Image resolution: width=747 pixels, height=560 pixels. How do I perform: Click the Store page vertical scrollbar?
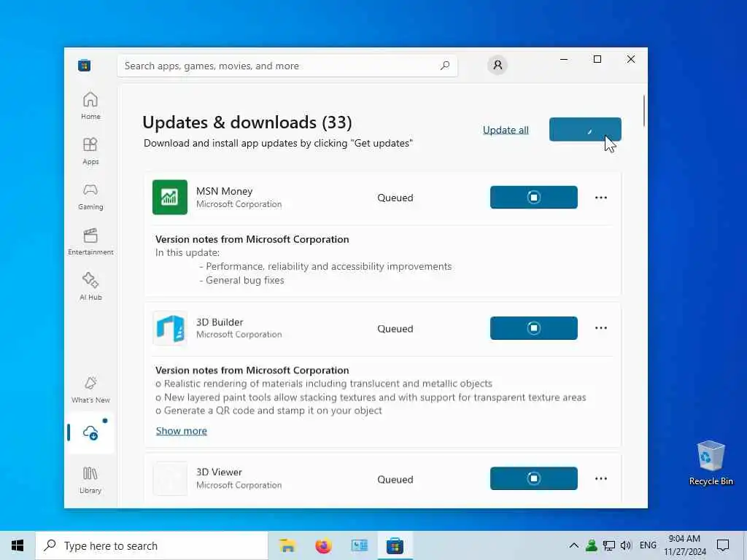coord(643,111)
